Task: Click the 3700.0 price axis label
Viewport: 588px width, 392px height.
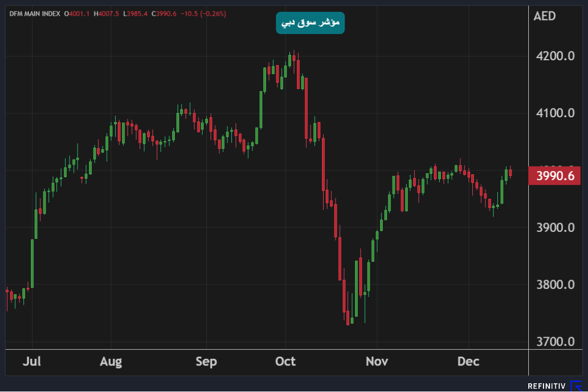Action: pos(555,342)
